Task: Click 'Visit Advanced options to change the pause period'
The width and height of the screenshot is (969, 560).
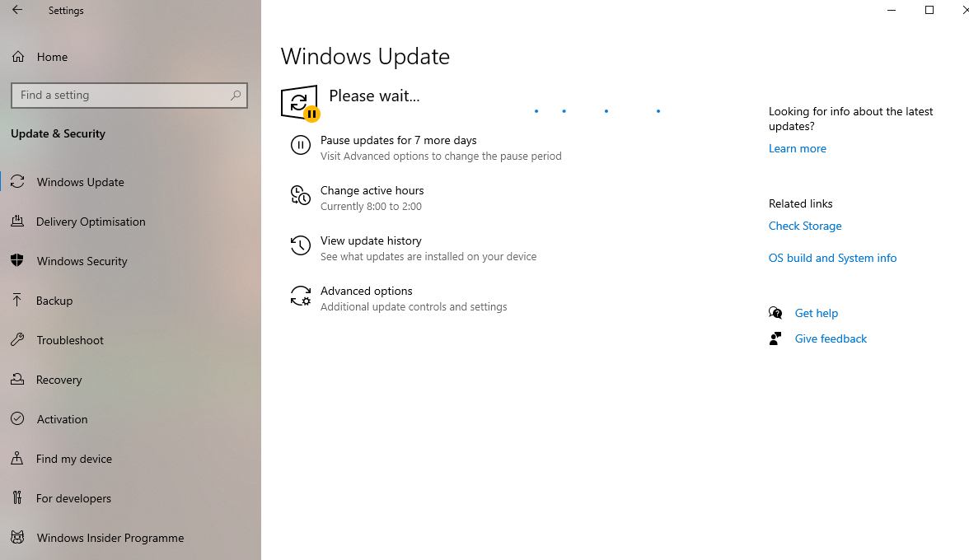Action: 441,156
